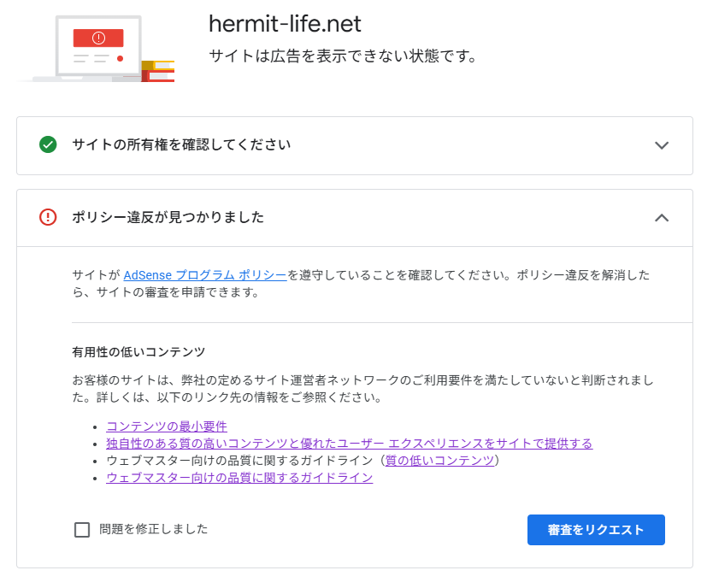Collapse the ポリシー違反が見つかりました section chevron

pos(661,218)
